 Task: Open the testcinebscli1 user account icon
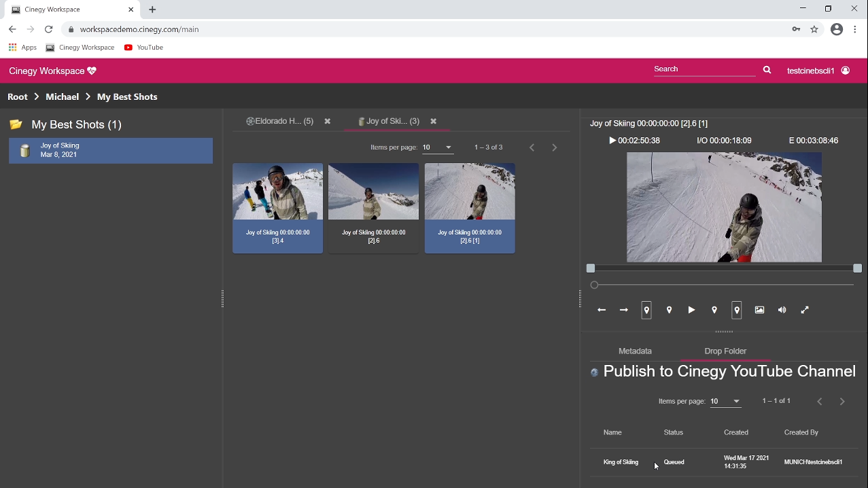[846, 71]
